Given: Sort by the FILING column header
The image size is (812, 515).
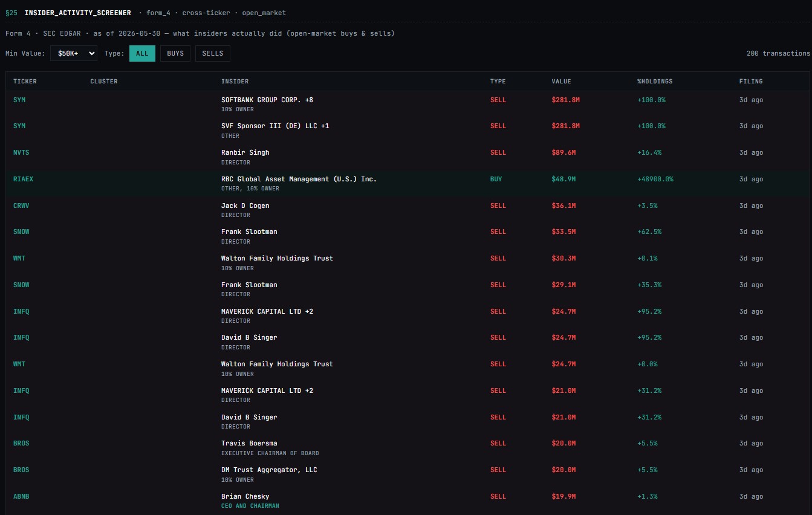Looking at the screenshot, I should click(x=751, y=81).
